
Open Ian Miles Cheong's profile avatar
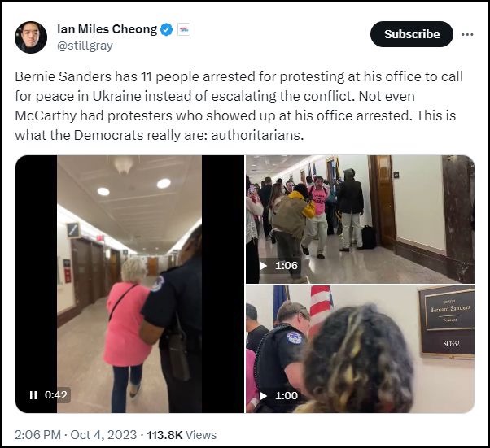click(x=31, y=37)
